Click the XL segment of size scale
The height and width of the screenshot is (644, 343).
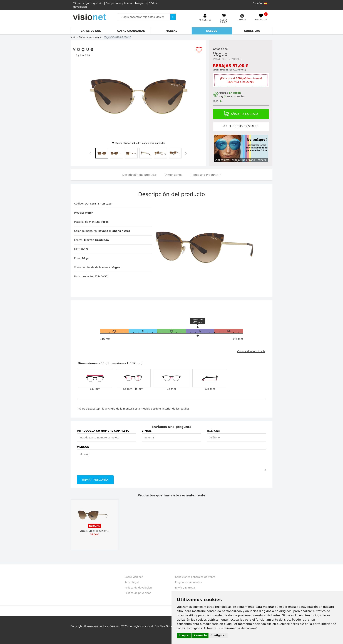point(229,331)
